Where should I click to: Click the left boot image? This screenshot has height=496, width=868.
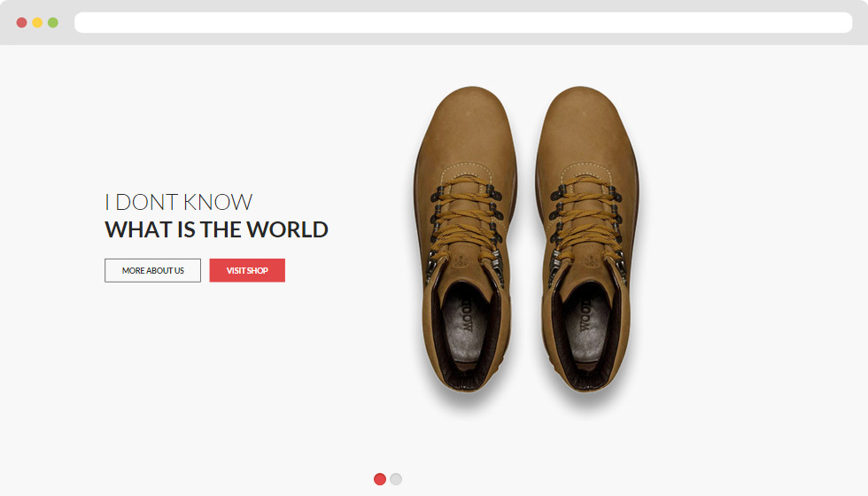click(466, 239)
